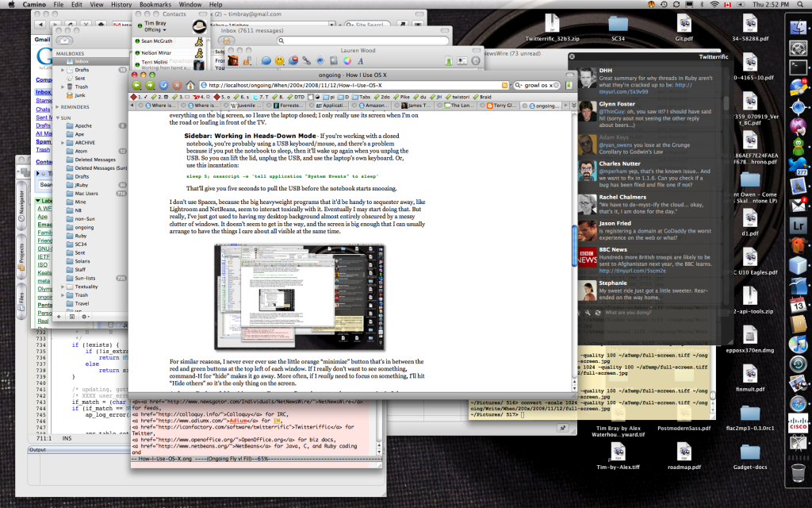Image resolution: width=812 pixels, height=508 pixels.
Task: Close the 'Forreste...' tab with its X
Action: (x=270, y=106)
